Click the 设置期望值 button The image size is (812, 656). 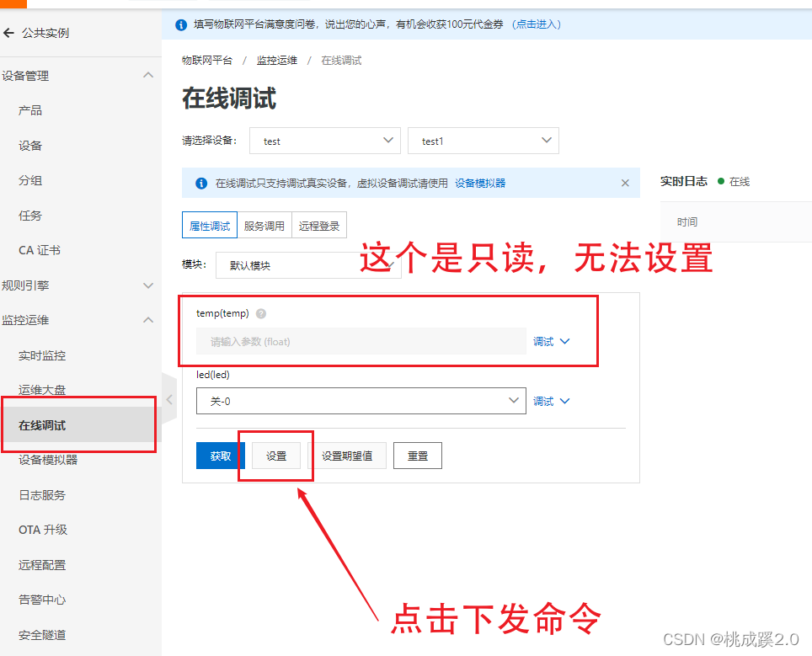[x=350, y=455]
